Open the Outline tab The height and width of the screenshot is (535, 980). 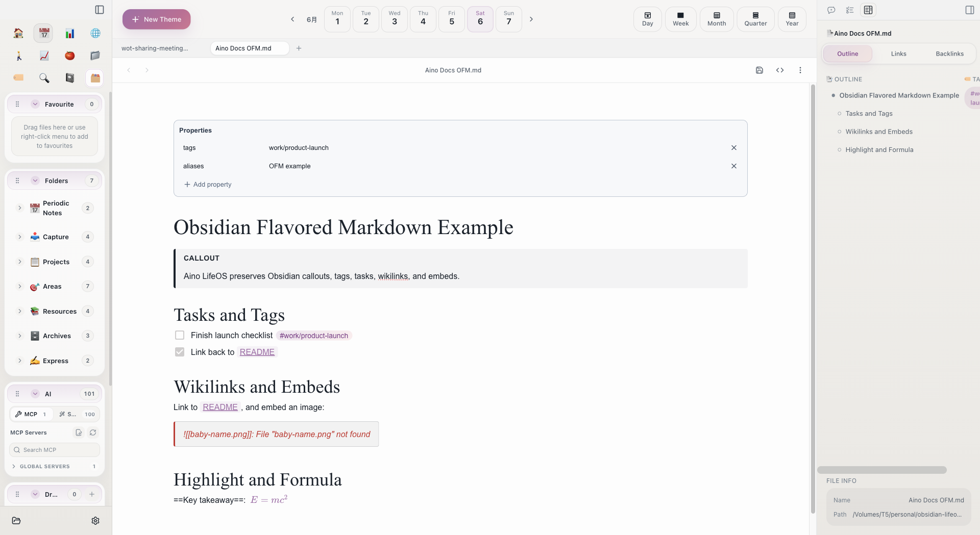coord(847,54)
